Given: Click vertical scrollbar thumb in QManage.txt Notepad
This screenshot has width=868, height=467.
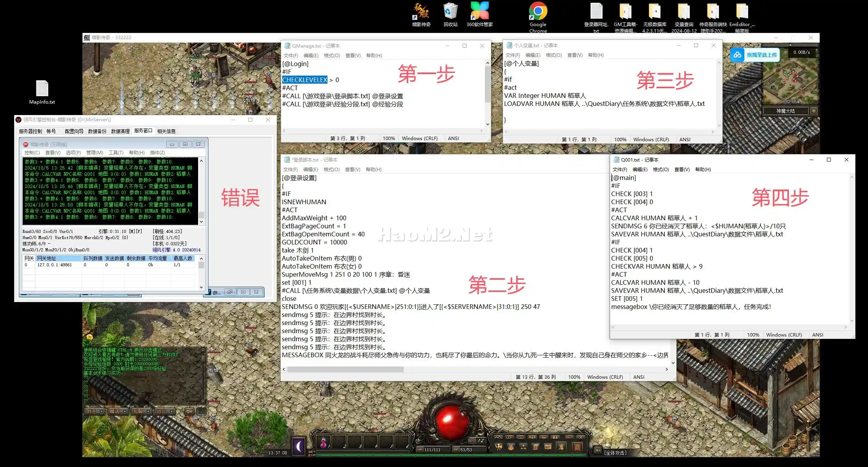Looking at the screenshot, I should pos(488,84).
